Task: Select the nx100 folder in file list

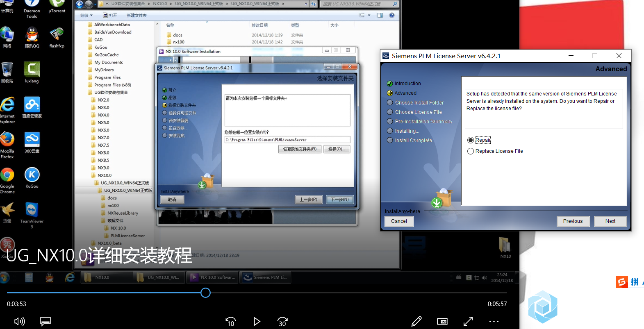Action: [x=175, y=42]
